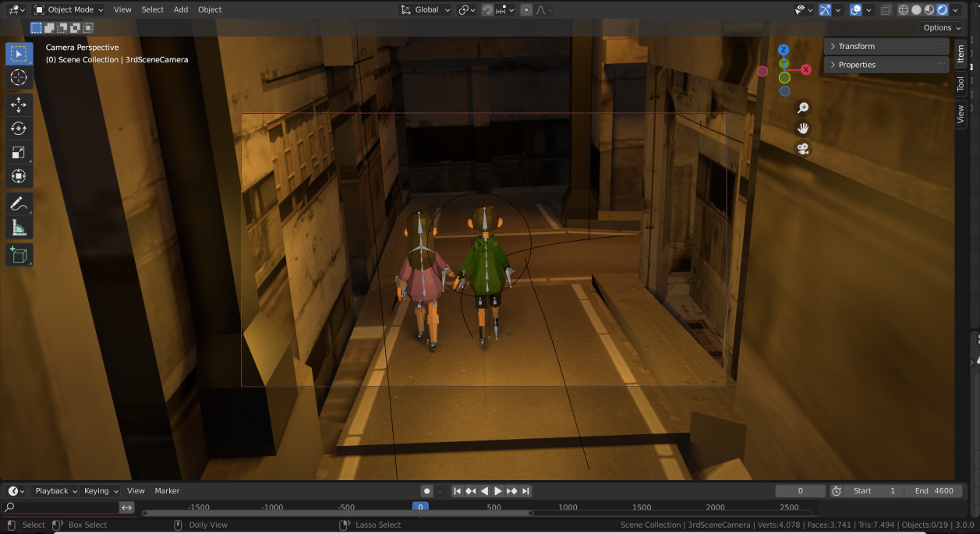Jump to previous keyframe
This screenshot has height=534, width=980.
(470, 491)
